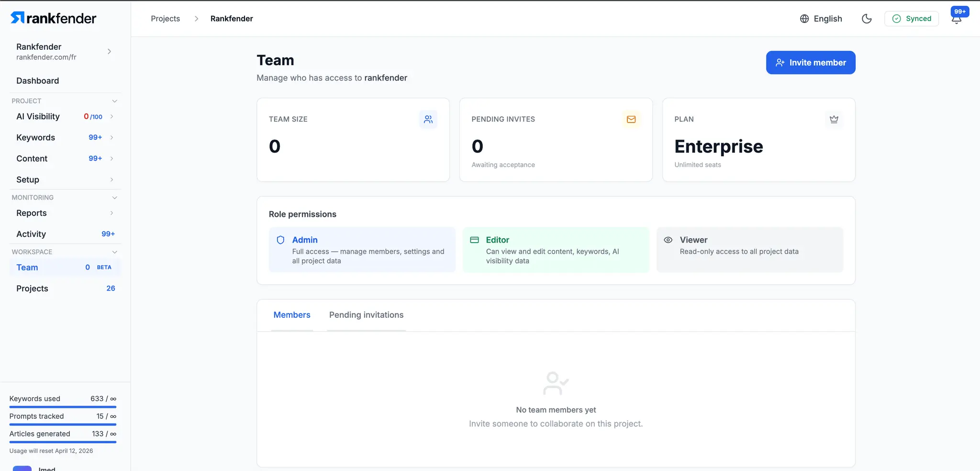The height and width of the screenshot is (471, 980).
Task: Open Content in sidebar
Action: [x=32, y=159]
